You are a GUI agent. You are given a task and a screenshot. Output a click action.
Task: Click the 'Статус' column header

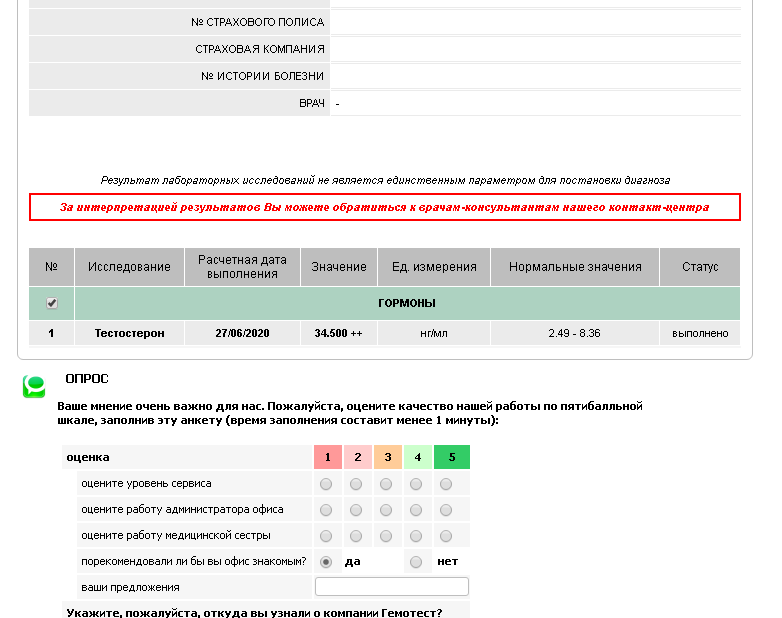pos(700,267)
